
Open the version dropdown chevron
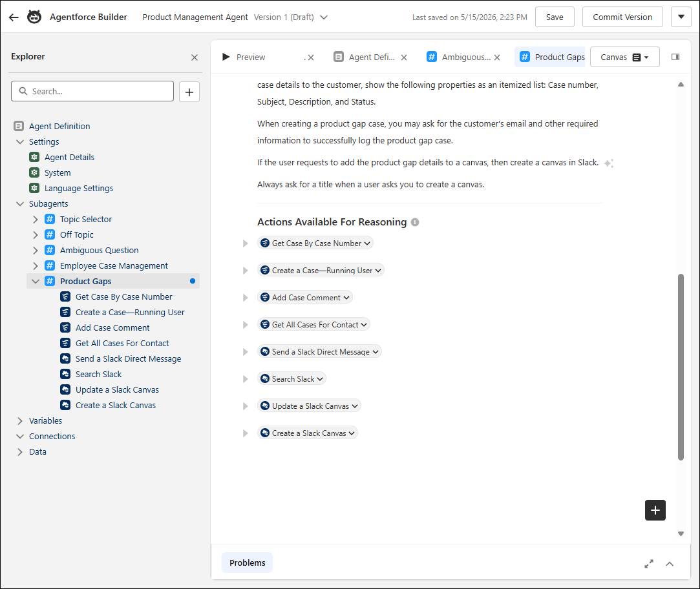(x=324, y=17)
